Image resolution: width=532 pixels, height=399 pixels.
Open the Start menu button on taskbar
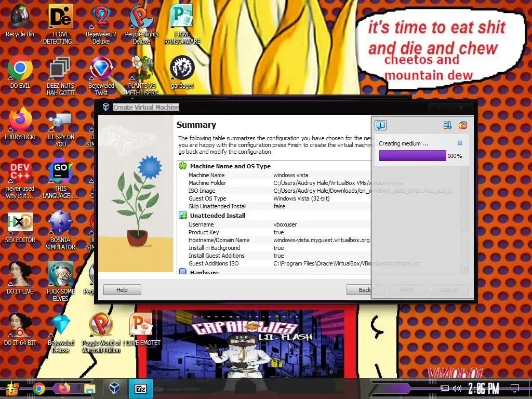tap(12, 389)
